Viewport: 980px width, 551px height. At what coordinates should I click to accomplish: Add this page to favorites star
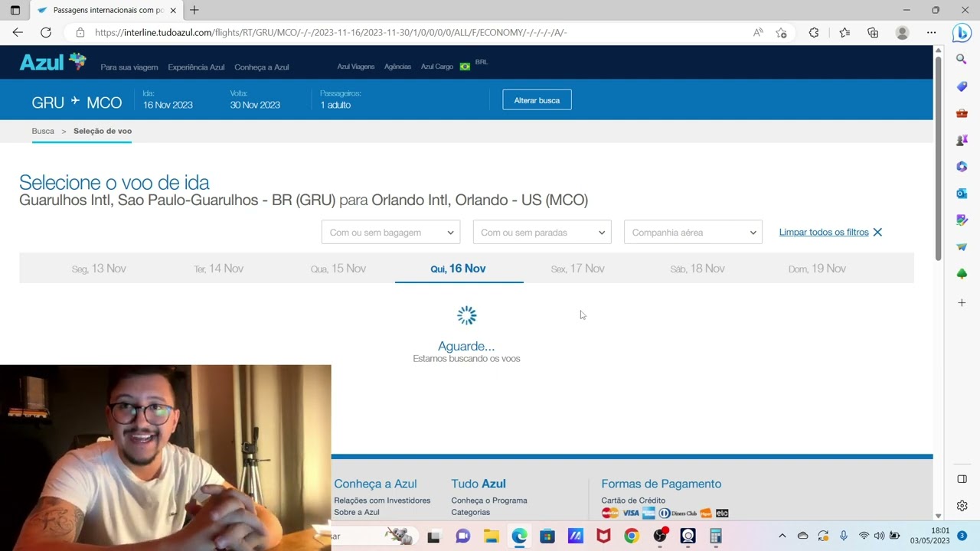[781, 32]
